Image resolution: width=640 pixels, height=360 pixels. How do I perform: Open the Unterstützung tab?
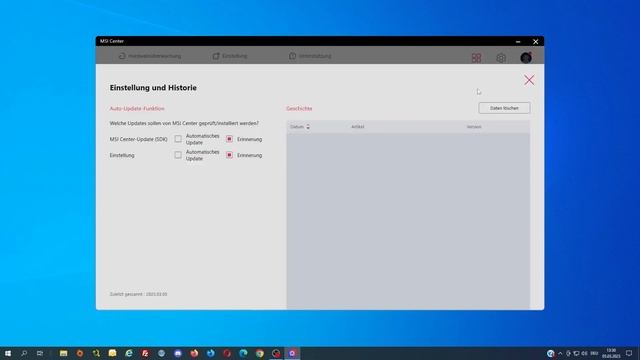click(x=310, y=56)
